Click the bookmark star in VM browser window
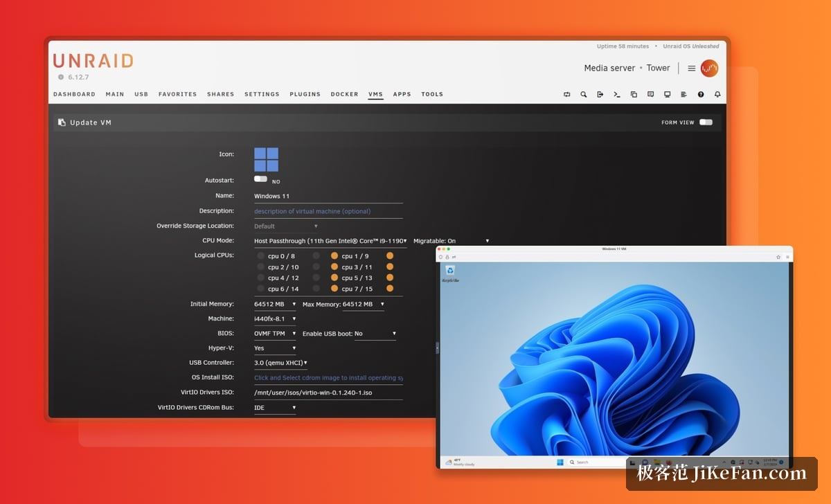 click(x=778, y=257)
